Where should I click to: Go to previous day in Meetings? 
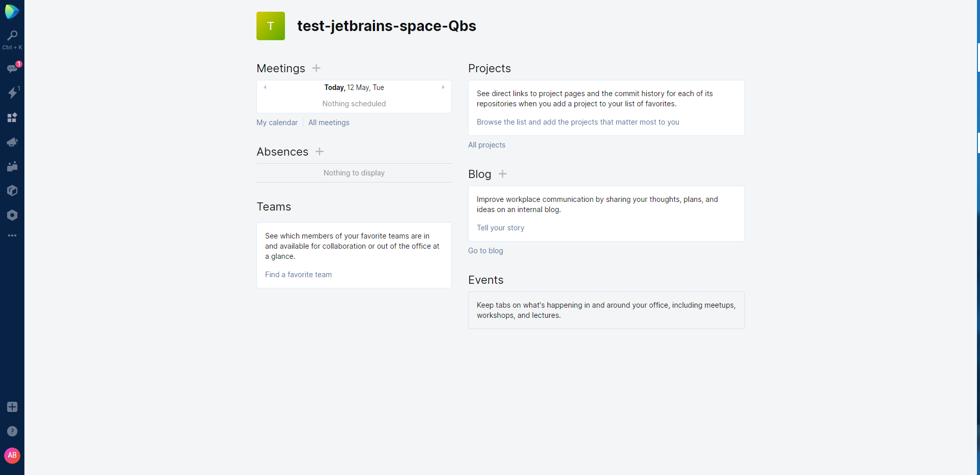click(265, 87)
